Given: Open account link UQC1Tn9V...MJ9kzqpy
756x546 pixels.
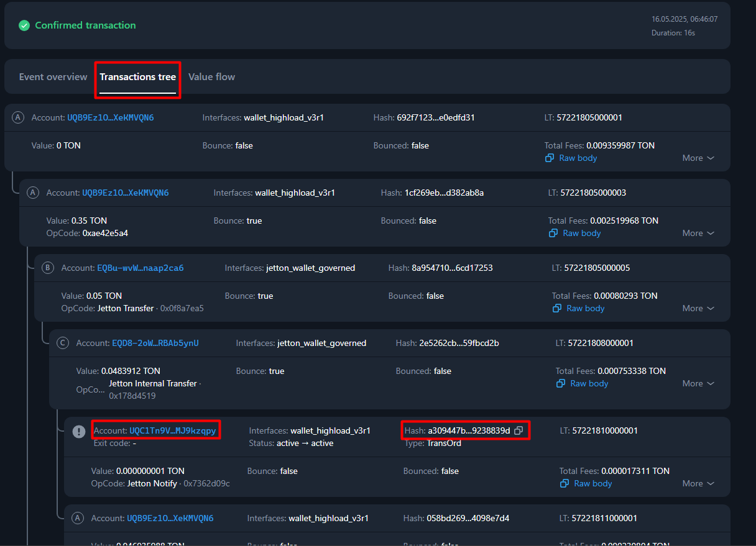Looking at the screenshot, I should pos(172,430).
